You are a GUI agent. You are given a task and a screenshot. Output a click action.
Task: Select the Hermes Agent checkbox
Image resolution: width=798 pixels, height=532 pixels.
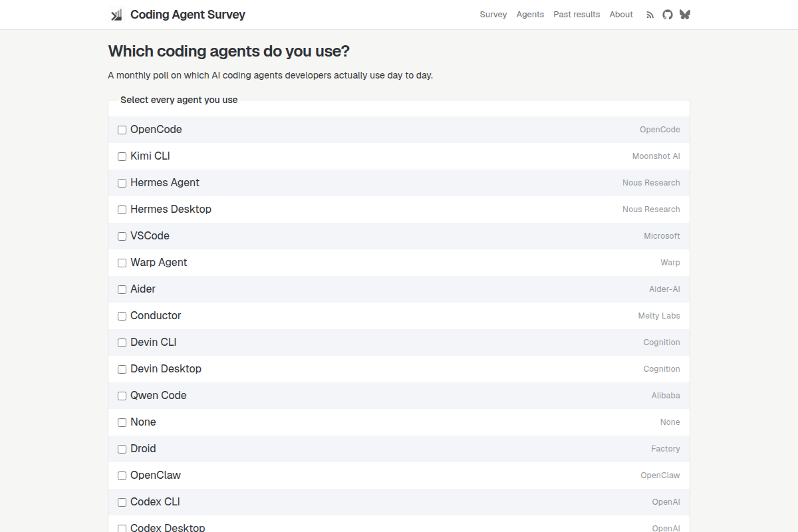122,183
